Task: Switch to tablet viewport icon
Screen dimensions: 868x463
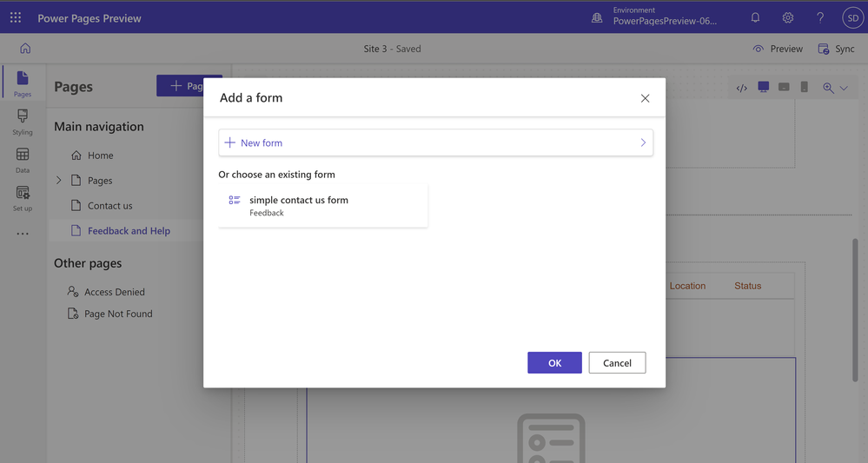Action: click(784, 88)
